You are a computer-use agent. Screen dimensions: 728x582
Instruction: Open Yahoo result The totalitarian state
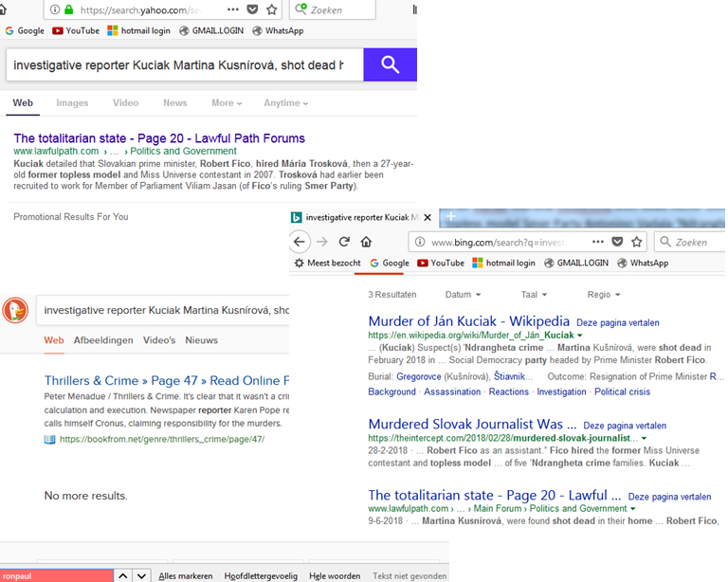159,138
